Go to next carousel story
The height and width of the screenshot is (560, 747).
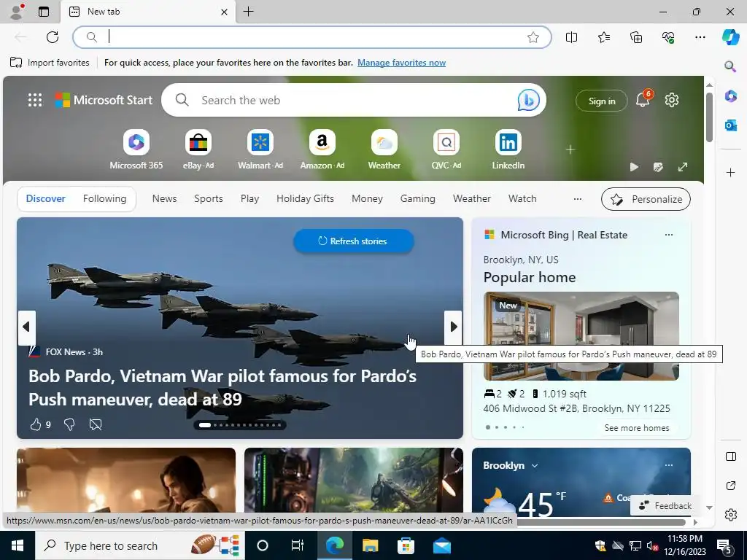[x=454, y=327]
